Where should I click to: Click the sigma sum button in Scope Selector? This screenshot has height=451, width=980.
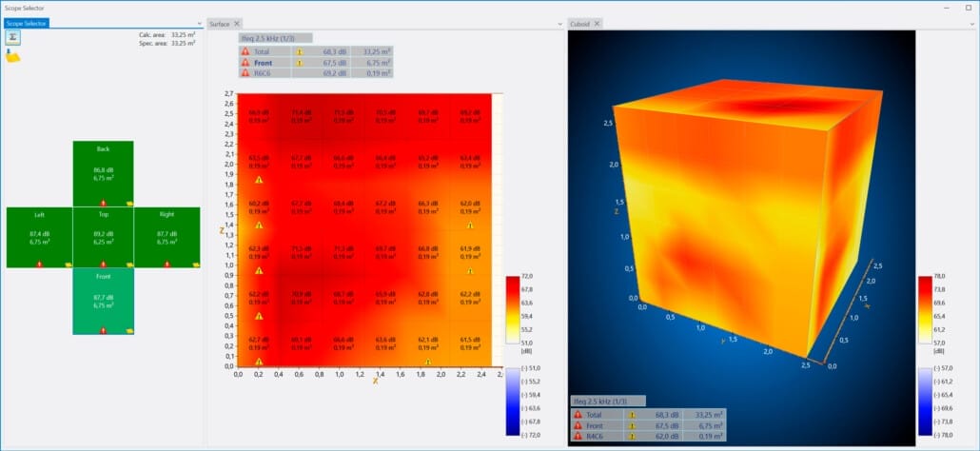[14, 37]
